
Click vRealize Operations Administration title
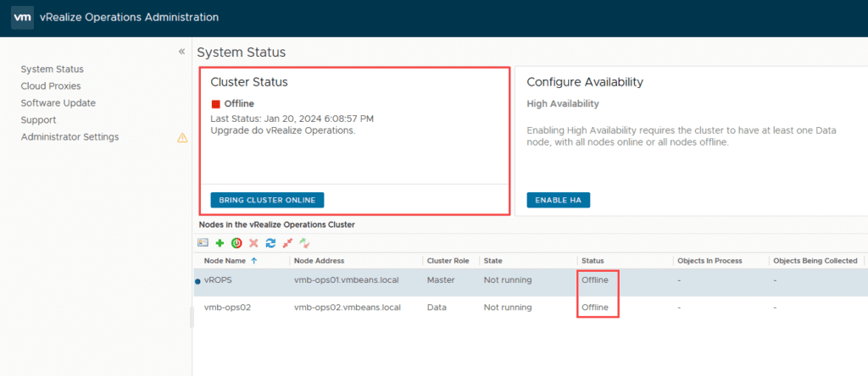129,18
